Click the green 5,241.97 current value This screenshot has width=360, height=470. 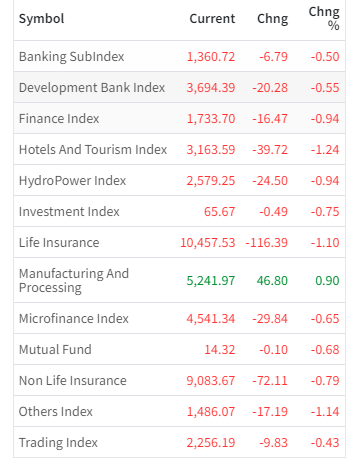point(211,281)
